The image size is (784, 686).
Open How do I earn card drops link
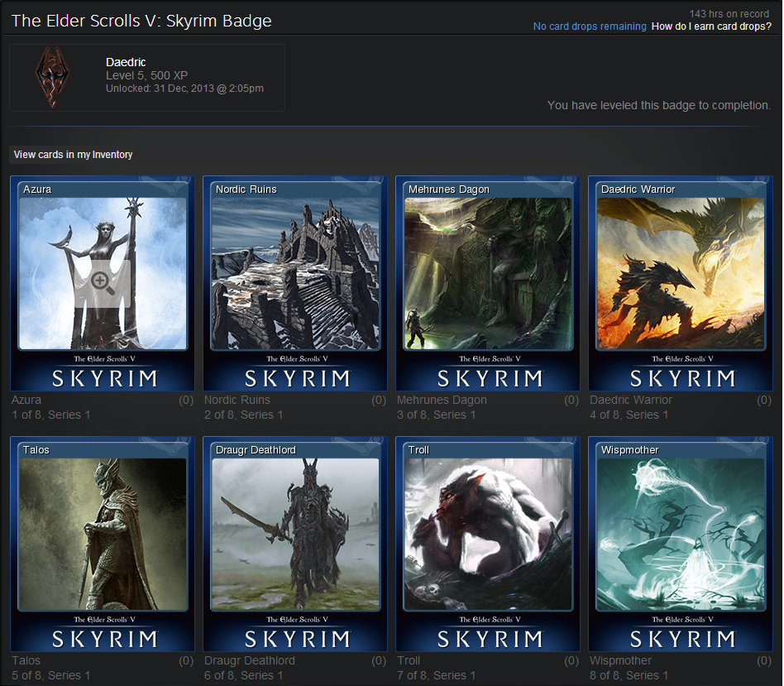coord(711,26)
